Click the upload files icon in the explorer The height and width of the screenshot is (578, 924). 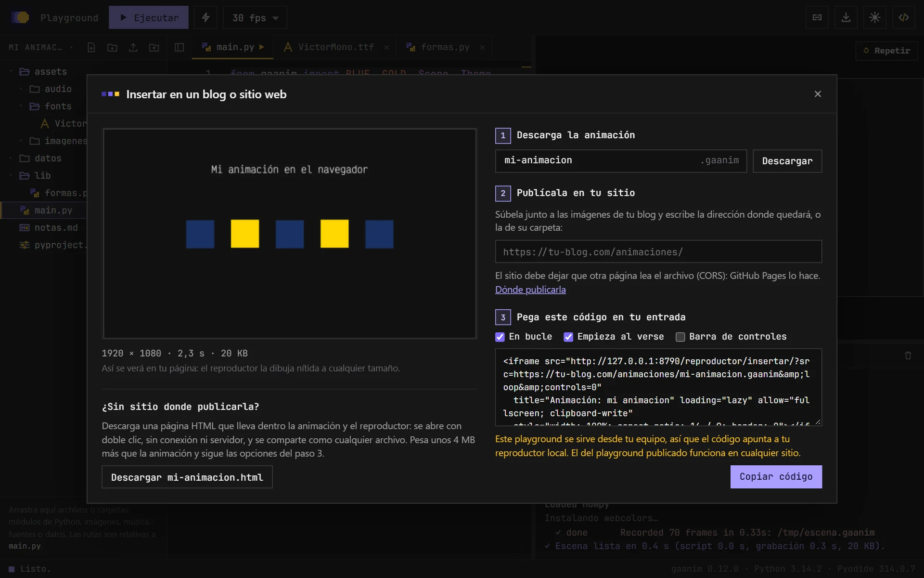tap(133, 47)
